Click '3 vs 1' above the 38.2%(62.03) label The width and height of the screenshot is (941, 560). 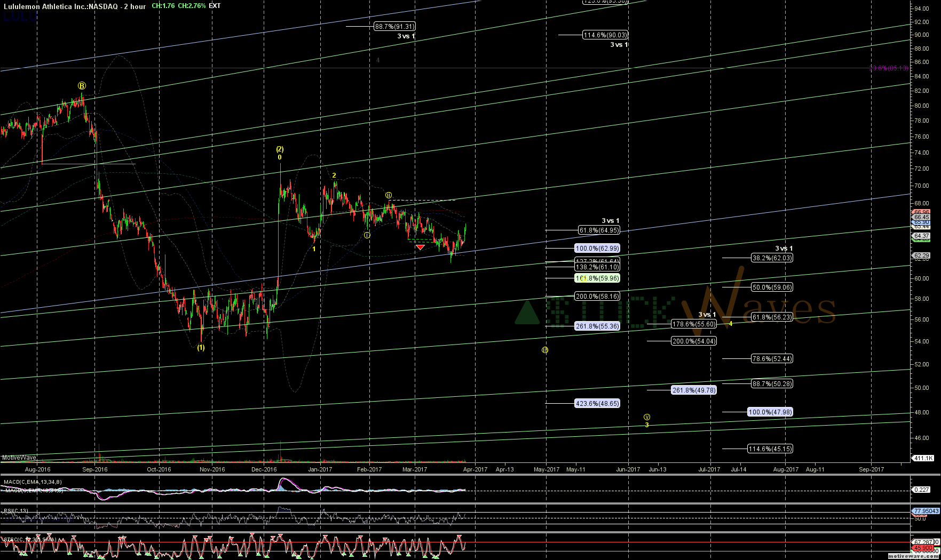[x=784, y=249]
